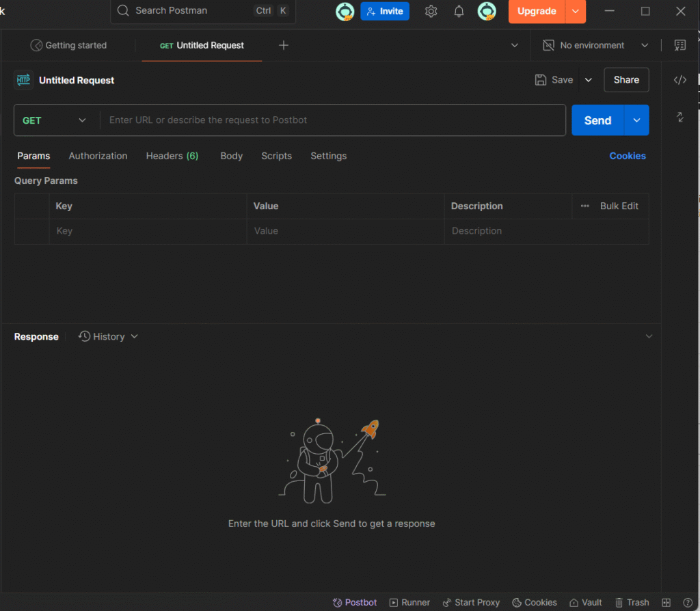
Task: Click the Start Proxy footer item
Action: pos(471,602)
